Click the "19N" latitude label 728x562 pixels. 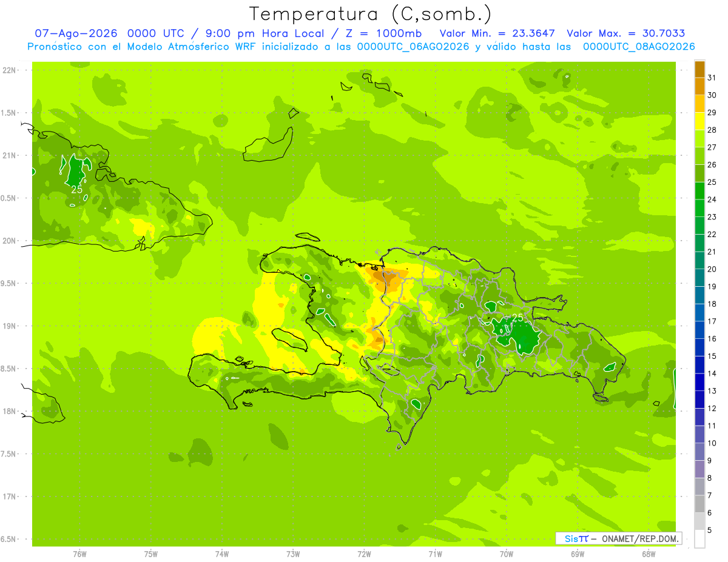9,326
